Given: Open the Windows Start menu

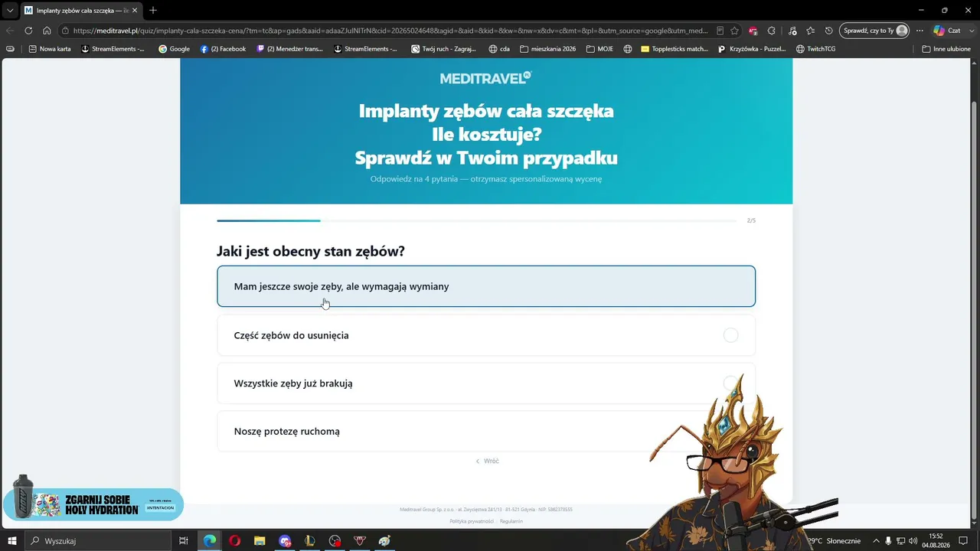Looking at the screenshot, I should [x=12, y=541].
